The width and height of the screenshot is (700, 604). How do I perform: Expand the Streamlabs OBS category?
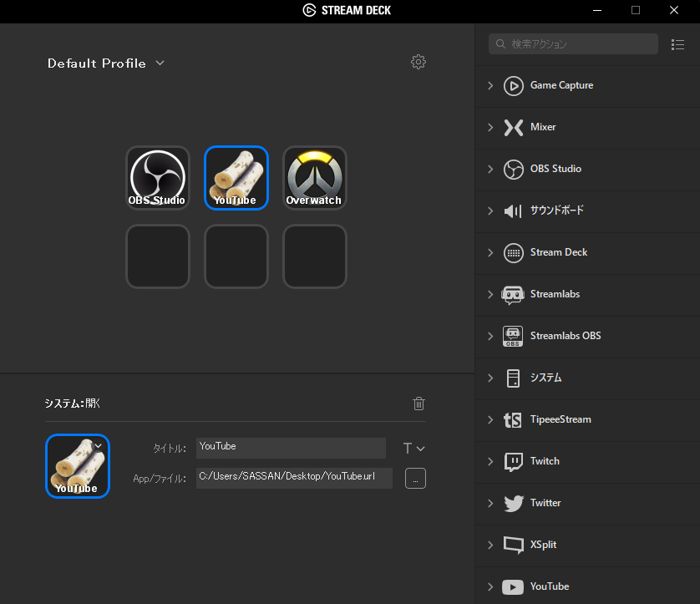[x=490, y=336]
